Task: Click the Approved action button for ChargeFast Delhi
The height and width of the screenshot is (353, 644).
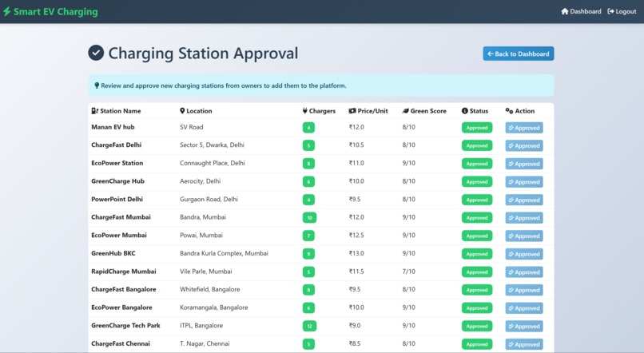Action: tap(524, 145)
